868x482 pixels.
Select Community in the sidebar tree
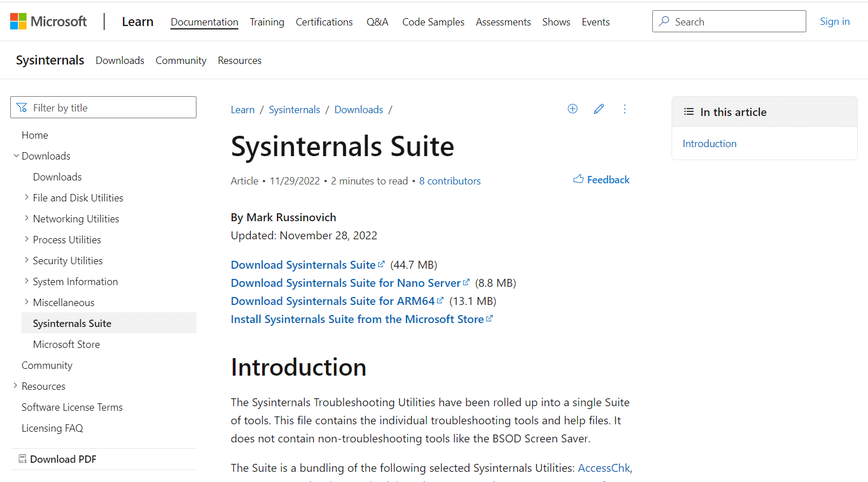pos(47,365)
